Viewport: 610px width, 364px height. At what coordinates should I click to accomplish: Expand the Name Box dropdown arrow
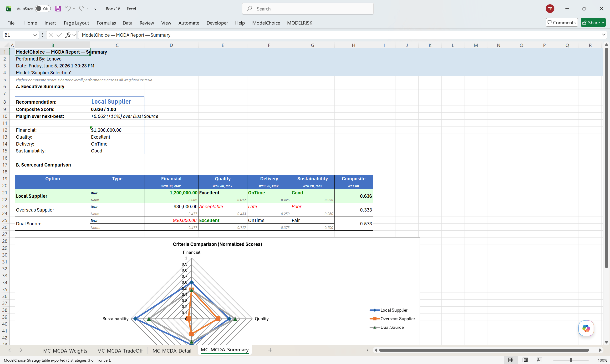[35, 35]
